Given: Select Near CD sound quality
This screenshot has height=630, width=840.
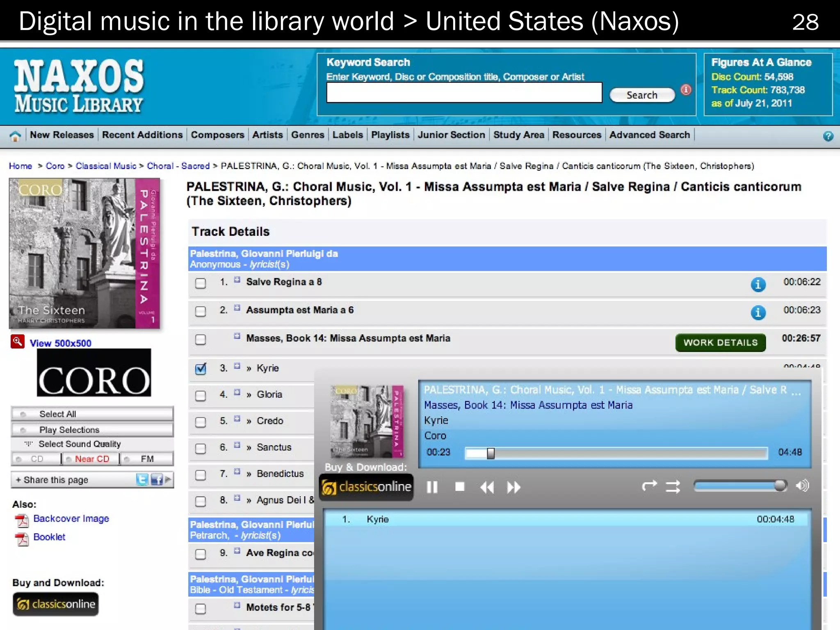Looking at the screenshot, I should [x=91, y=459].
